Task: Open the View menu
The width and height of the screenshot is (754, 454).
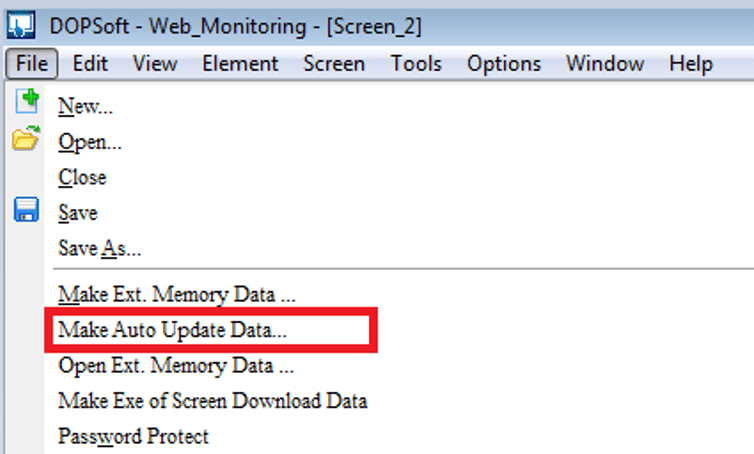Action: (155, 63)
